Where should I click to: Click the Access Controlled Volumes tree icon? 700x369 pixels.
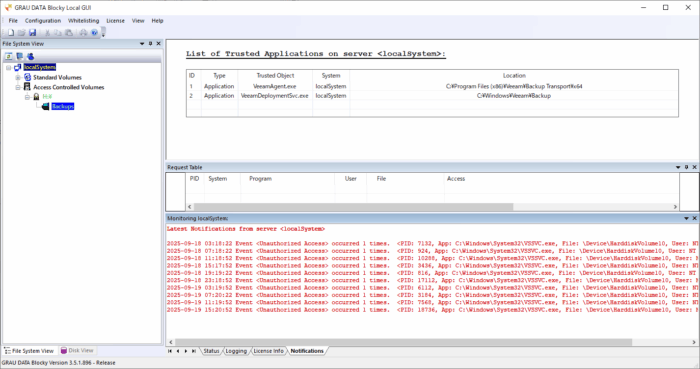(27, 87)
